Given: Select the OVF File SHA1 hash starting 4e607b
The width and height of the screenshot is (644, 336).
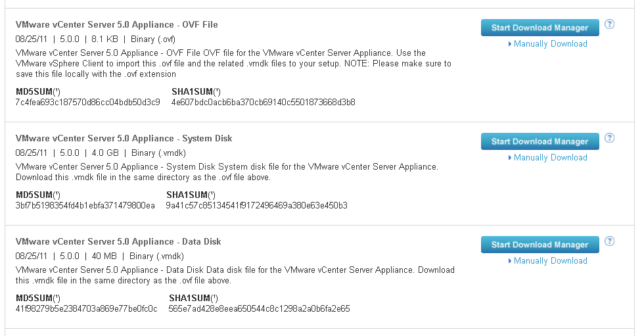Looking at the screenshot, I should point(264,103).
